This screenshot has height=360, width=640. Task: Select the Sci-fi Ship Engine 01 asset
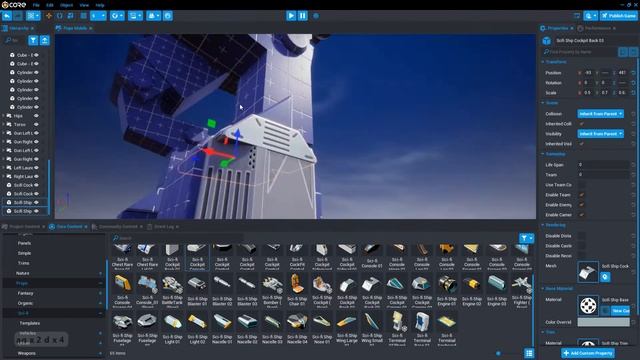point(447,290)
